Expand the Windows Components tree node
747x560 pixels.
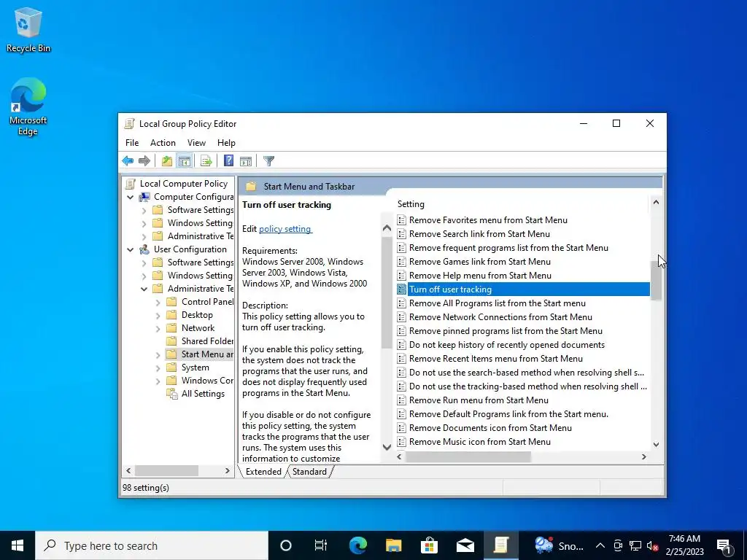158,381
